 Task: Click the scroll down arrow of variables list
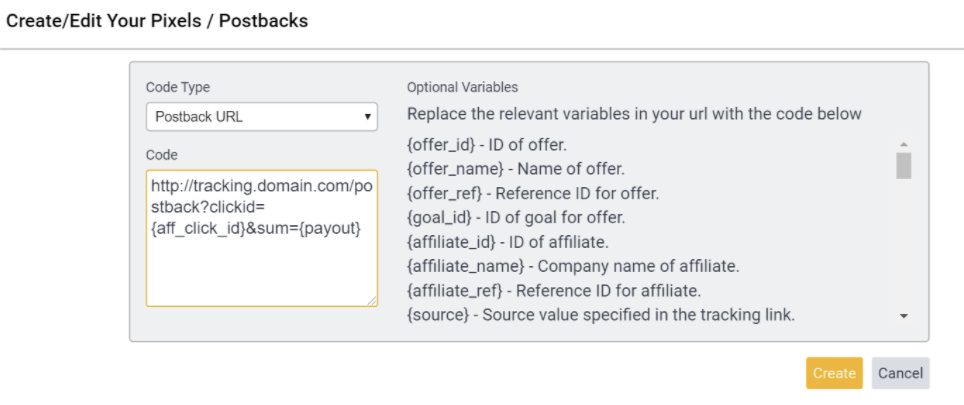pyautogui.click(x=903, y=316)
